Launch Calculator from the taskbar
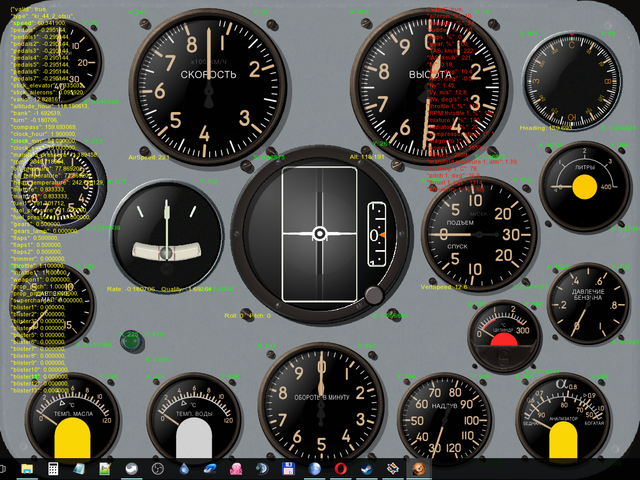Image resolution: width=640 pixels, height=480 pixels. (53, 468)
